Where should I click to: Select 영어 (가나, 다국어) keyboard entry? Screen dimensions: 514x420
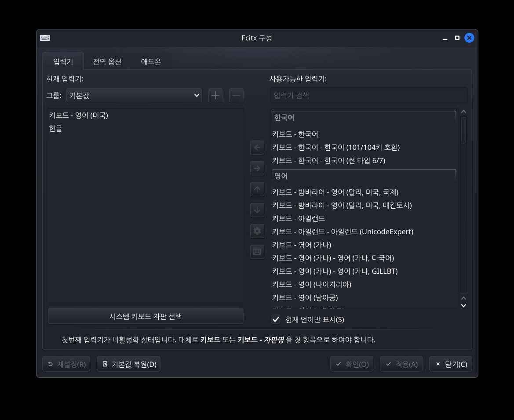click(x=364, y=258)
